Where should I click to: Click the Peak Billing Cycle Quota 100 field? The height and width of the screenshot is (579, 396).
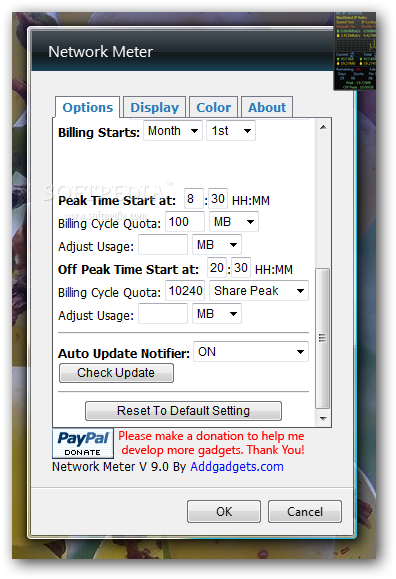(x=185, y=222)
